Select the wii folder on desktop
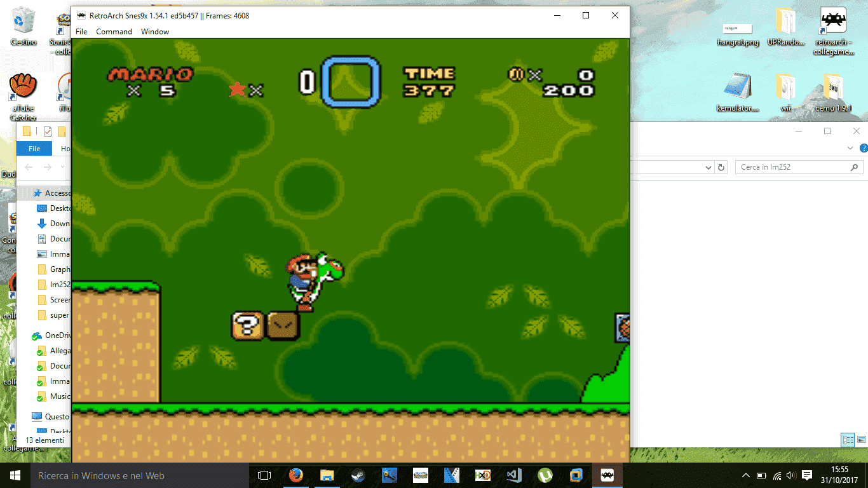Screen dimensions: 868x488 click(x=786, y=93)
